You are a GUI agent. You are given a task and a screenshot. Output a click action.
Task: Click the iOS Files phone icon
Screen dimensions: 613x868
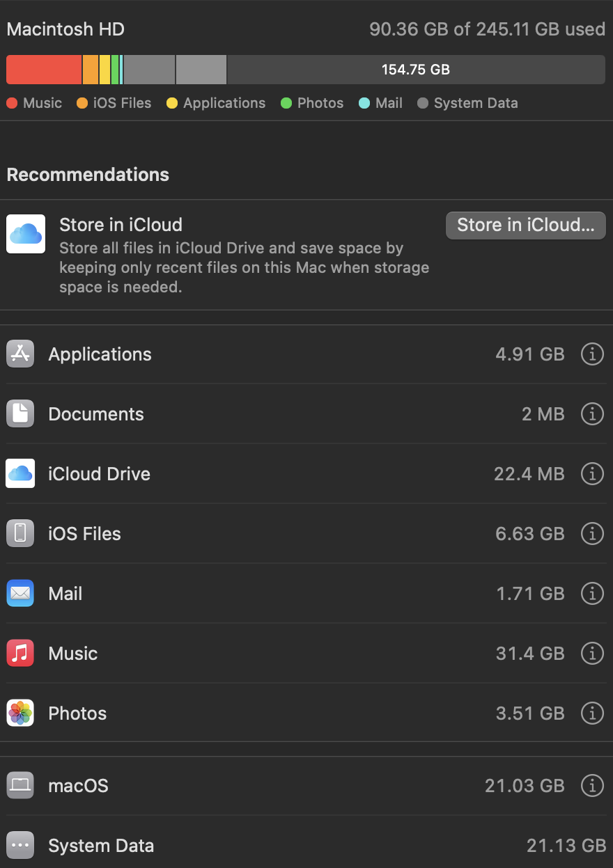pos(20,534)
